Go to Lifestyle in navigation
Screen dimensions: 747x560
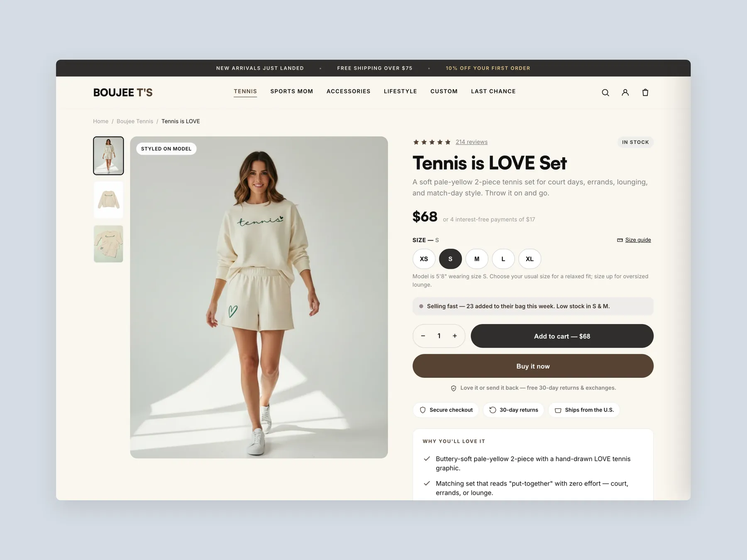tap(400, 91)
